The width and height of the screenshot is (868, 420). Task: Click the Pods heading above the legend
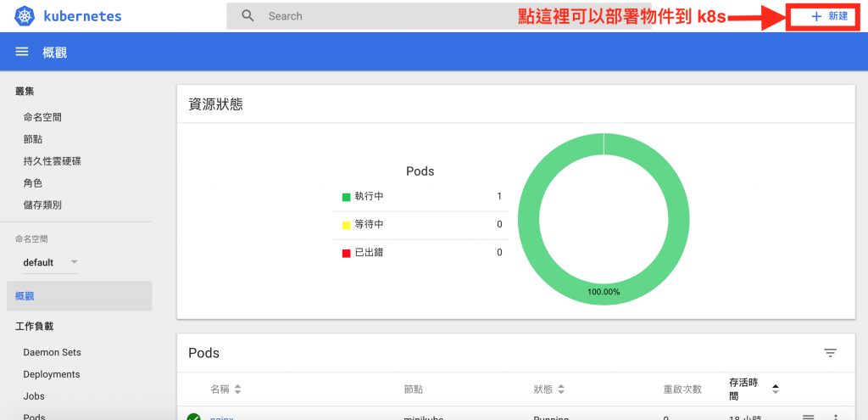pos(420,171)
